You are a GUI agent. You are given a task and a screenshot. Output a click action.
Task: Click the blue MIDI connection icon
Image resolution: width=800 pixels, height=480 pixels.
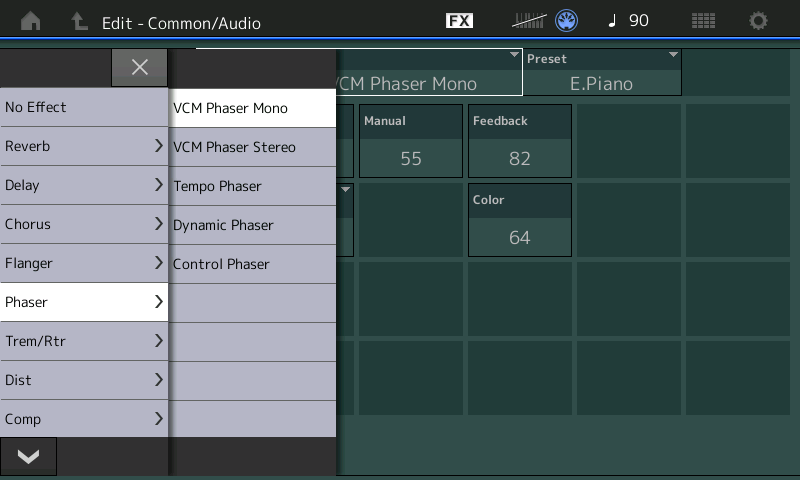pyautogui.click(x=567, y=21)
